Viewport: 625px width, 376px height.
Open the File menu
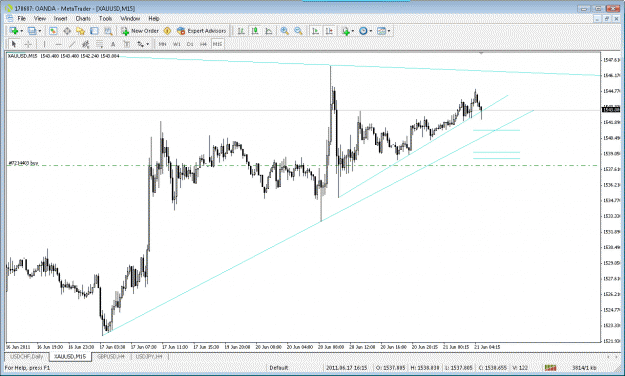point(22,18)
